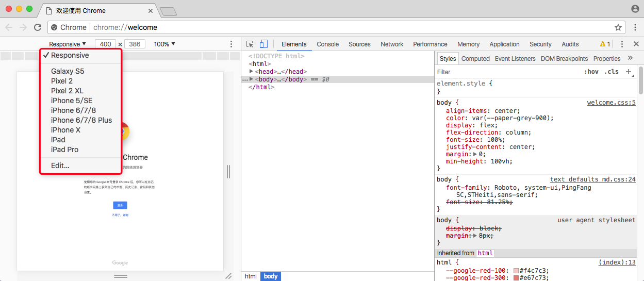This screenshot has width=644, height=281.
Task: Expand the head element node
Action: coord(251,72)
